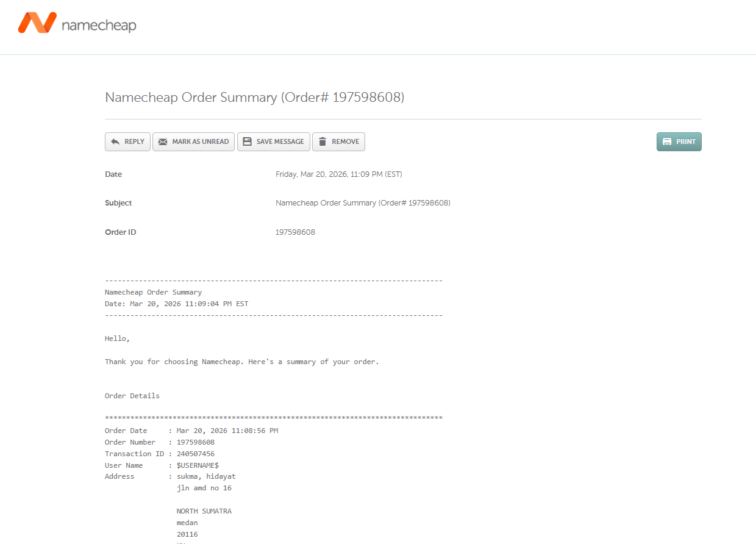Click the $USERNAME$ placeholder text
Screen dimensions: 756x544
click(x=198, y=465)
